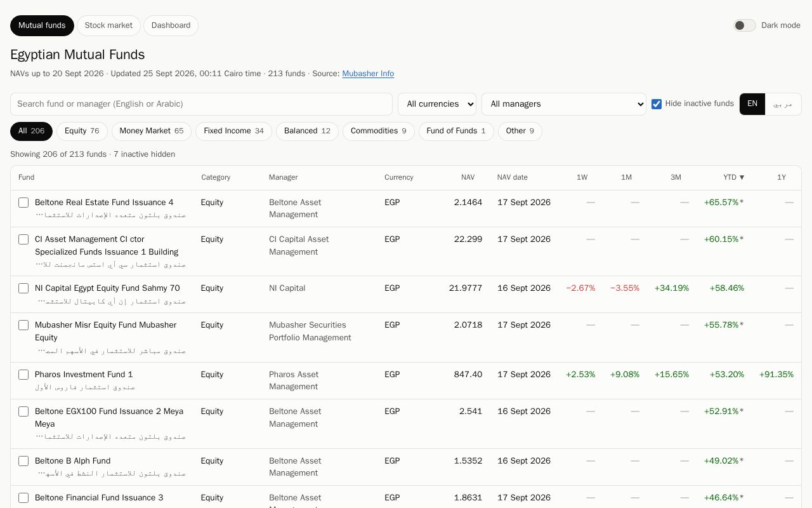Screen dimensions: 812x508
Task: Click the +91.35% value for Pharos fund
Action: click(x=776, y=375)
